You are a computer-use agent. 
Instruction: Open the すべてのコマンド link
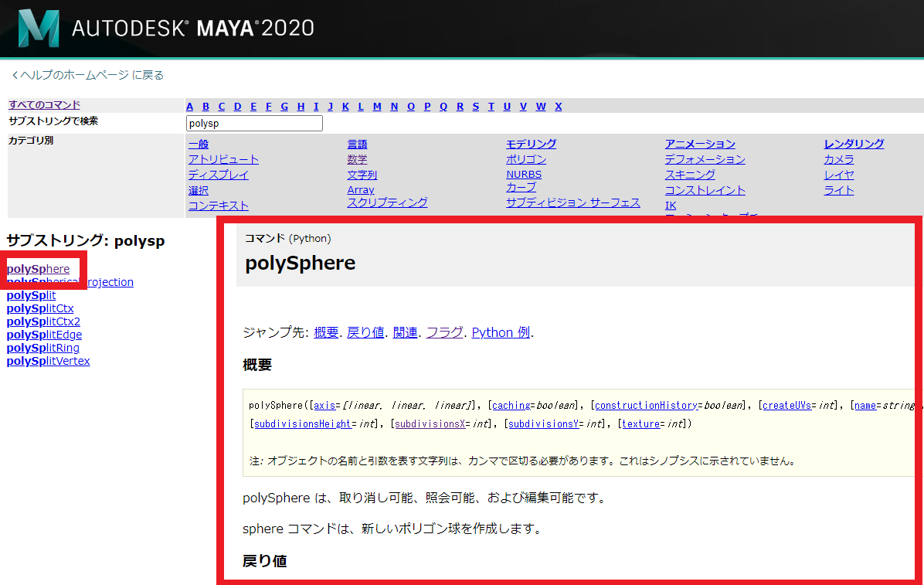(x=44, y=105)
